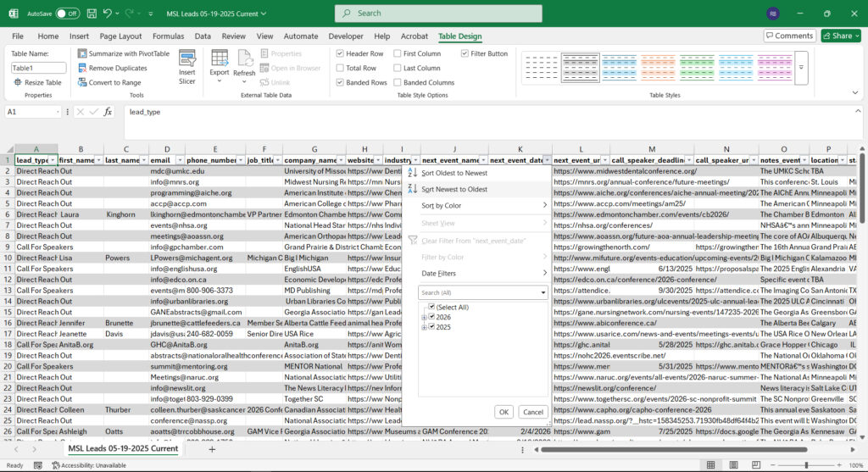Image resolution: width=868 pixels, height=472 pixels.
Task: Enable the Last Column checkbox
Action: click(398, 68)
